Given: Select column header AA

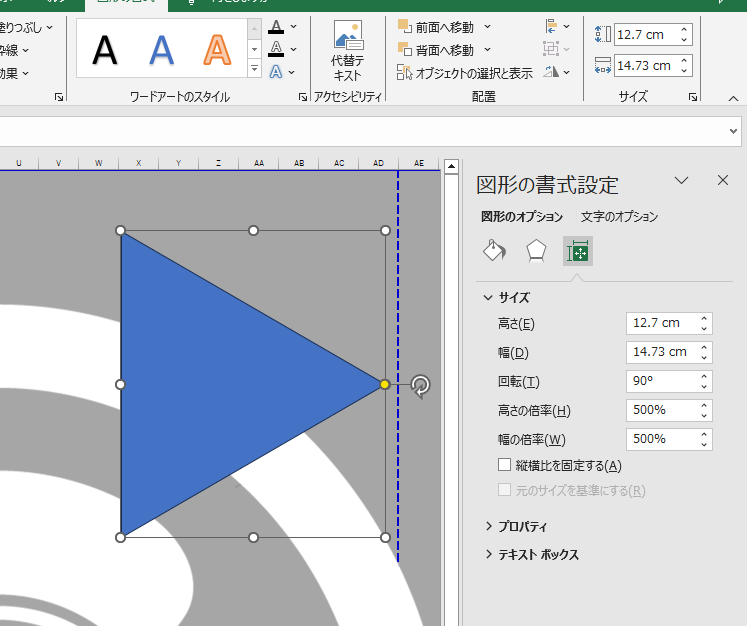Looking at the screenshot, I should pyautogui.click(x=259, y=163).
